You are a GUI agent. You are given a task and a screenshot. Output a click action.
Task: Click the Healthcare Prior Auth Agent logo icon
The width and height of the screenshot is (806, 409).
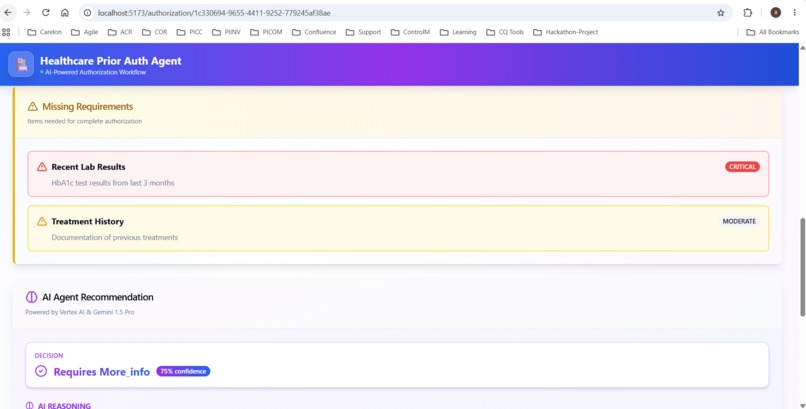click(21, 64)
